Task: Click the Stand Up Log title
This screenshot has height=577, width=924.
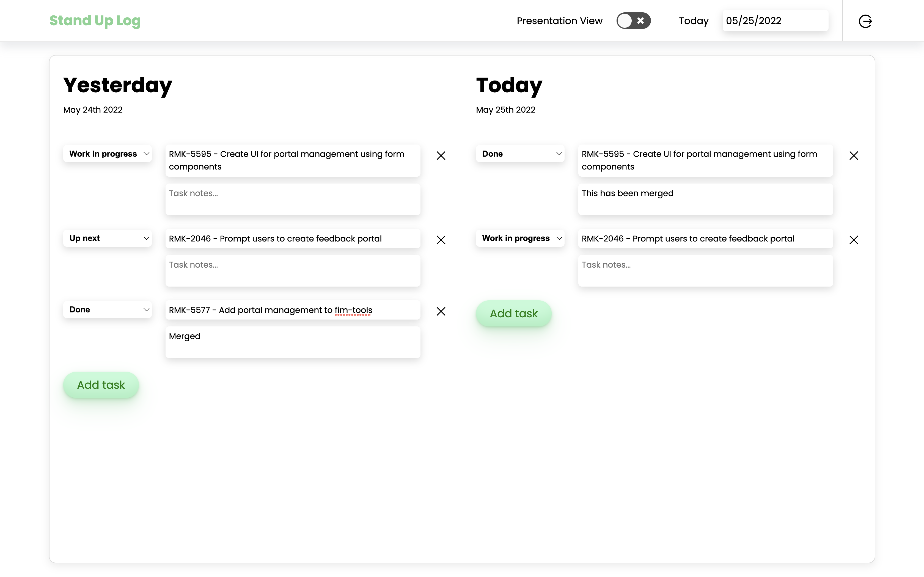Action: 95,21
